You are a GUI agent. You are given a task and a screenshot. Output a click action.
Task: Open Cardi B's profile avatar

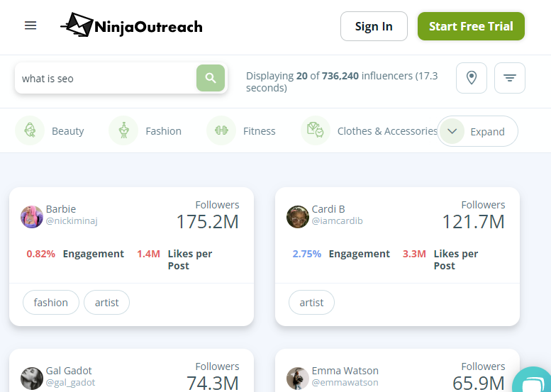298,216
